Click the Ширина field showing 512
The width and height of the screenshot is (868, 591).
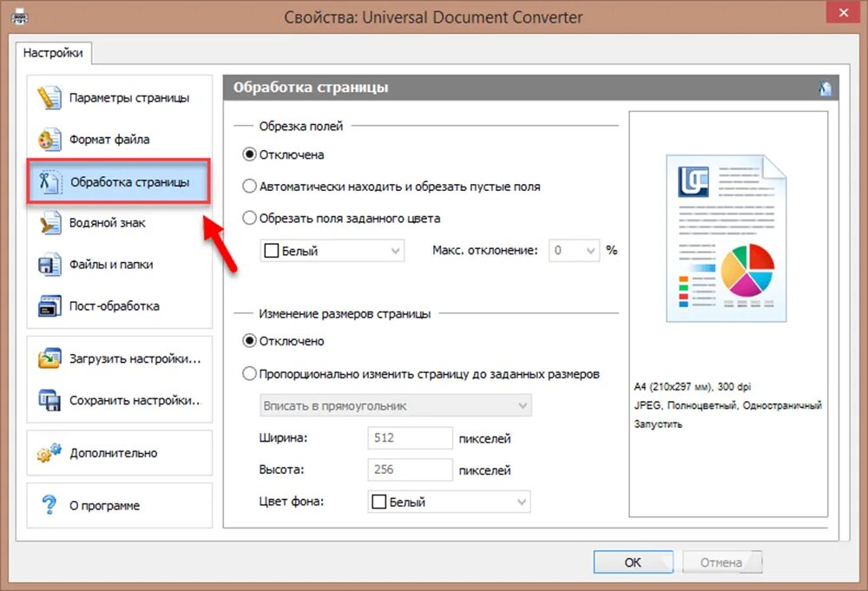coord(411,437)
